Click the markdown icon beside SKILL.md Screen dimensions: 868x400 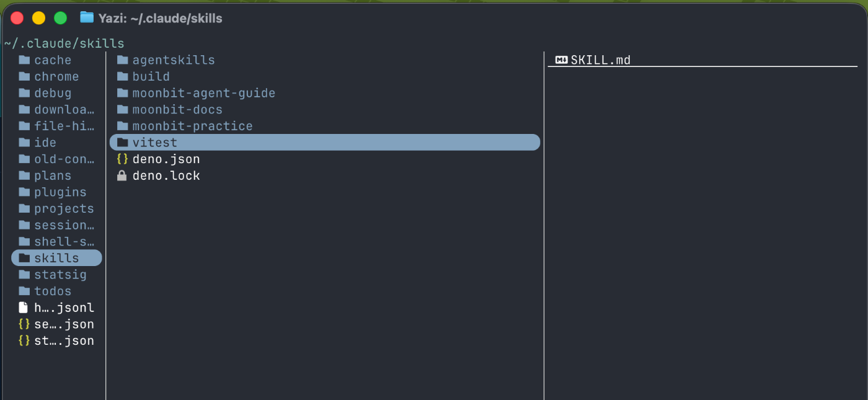[561, 60]
